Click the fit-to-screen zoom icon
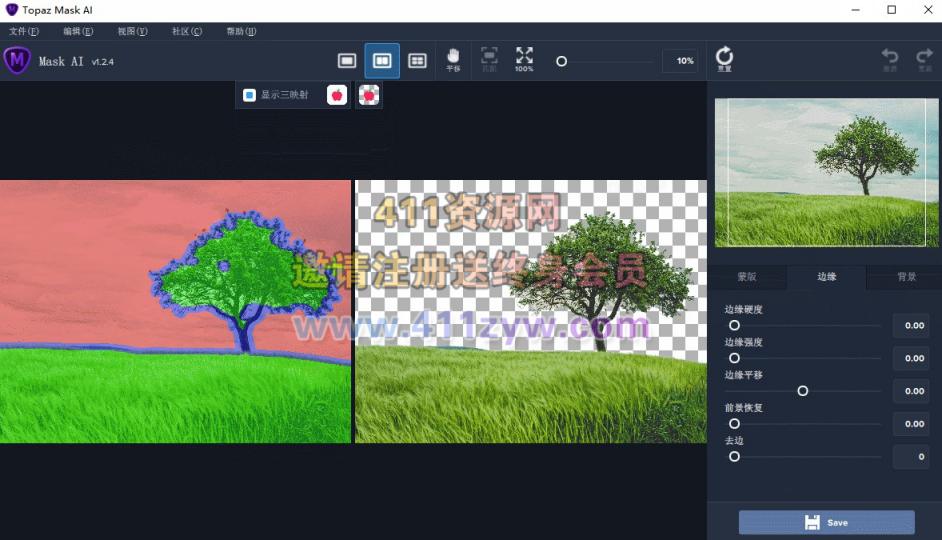Viewport: 942px width, 540px height. click(x=489, y=59)
